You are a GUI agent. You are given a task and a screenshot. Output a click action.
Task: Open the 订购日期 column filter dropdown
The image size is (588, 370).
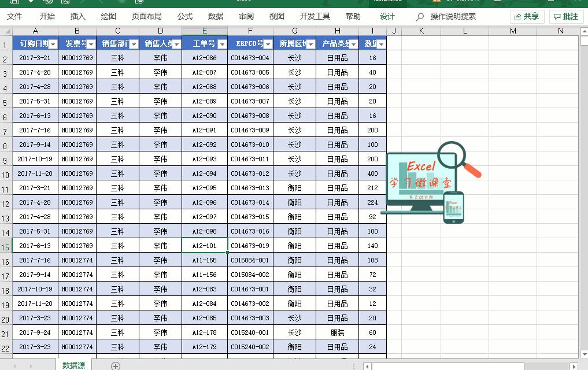tap(53, 43)
